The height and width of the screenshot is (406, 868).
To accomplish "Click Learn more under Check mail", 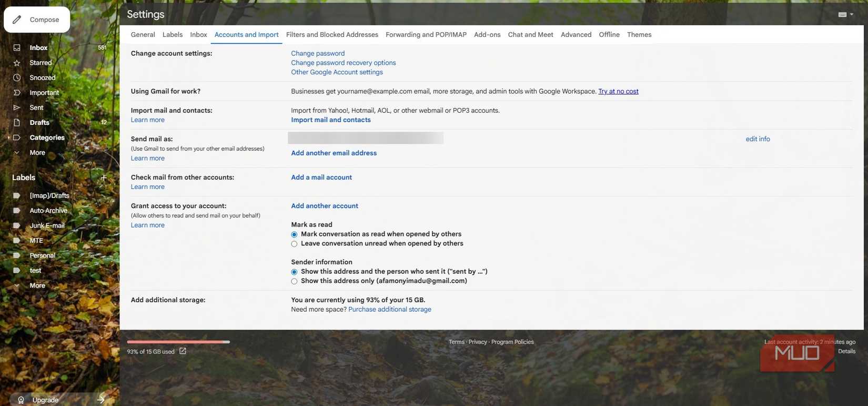I will tap(148, 187).
